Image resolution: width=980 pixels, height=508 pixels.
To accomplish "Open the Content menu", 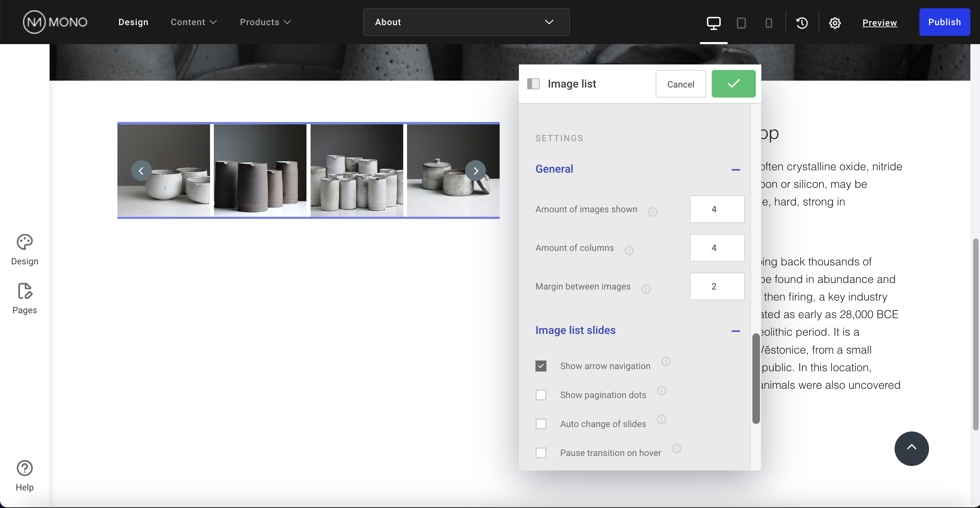I will click(x=193, y=22).
